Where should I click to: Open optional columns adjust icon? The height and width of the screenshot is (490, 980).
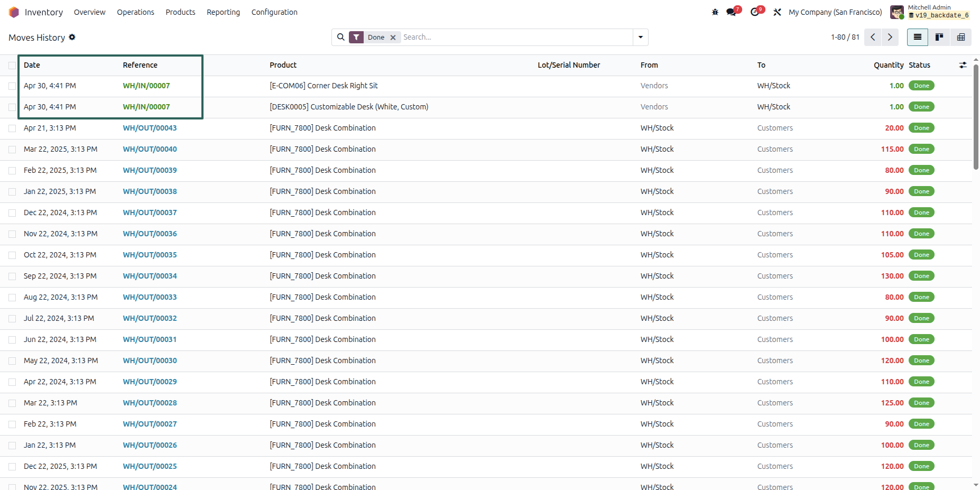[963, 65]
